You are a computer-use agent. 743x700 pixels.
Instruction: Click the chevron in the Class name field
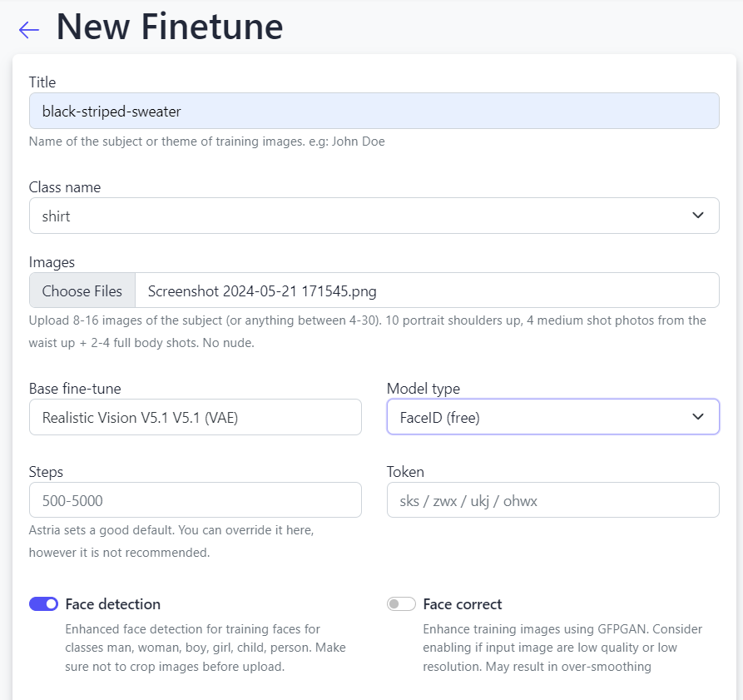697,216
